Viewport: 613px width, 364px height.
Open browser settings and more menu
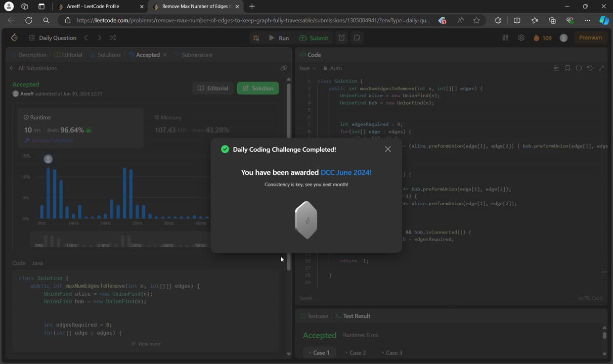click(587, 20)
